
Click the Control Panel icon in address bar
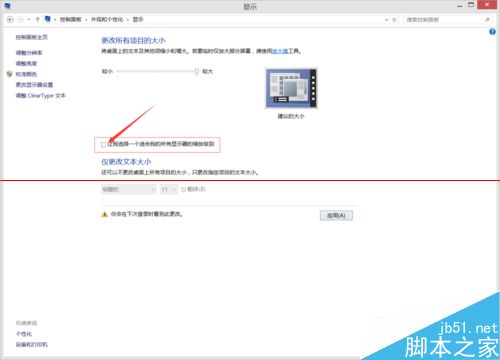pos(48,19)
